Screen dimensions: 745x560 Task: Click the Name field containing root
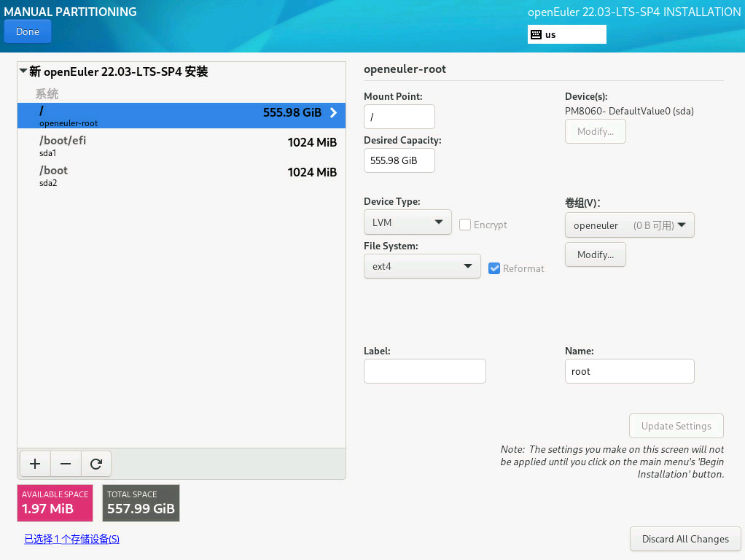tap(630, 371)
